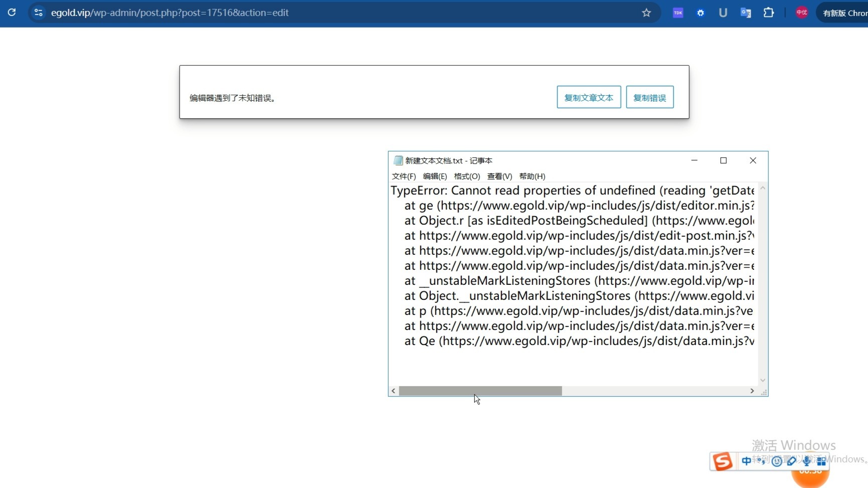Reload the page with the refresh icon
868x488 pixels.
(12, 12)
